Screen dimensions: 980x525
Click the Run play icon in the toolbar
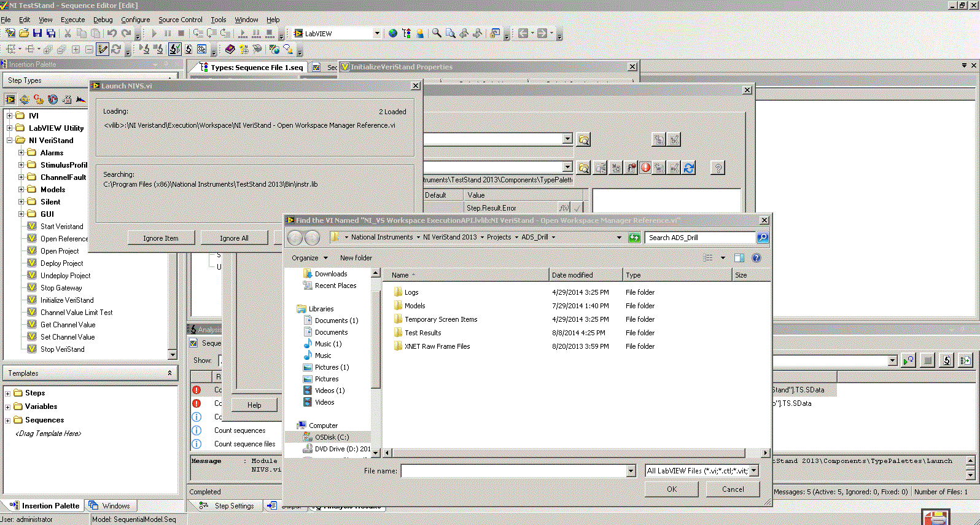click(x=154, y=33)
